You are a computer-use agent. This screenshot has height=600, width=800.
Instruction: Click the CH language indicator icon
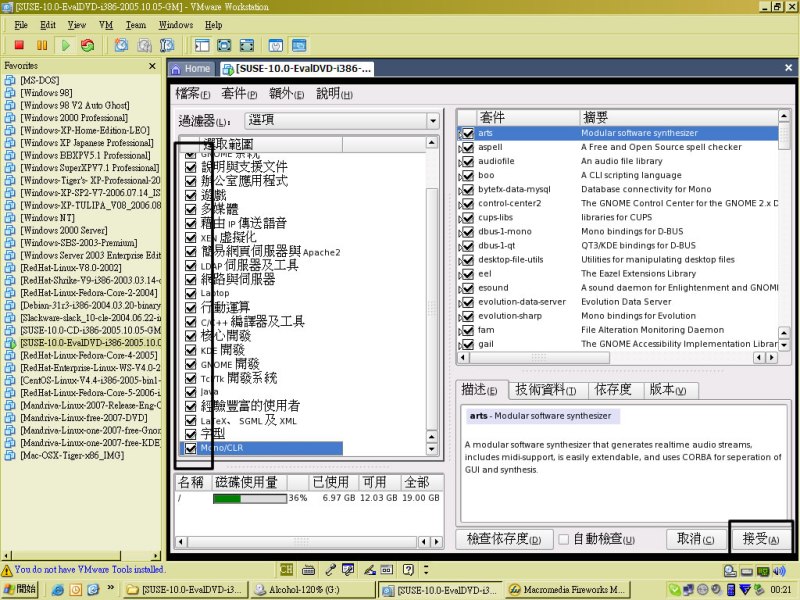click(286, 569)
